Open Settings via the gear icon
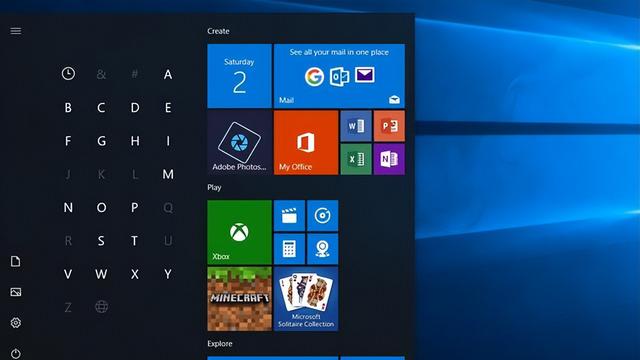 (x=16, y=323)
